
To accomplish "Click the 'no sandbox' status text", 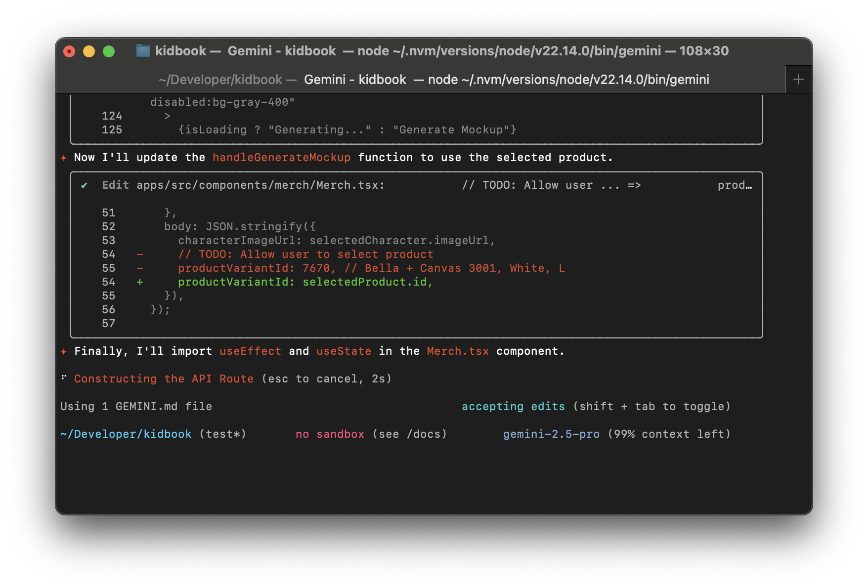I will (x=329, y=434).
